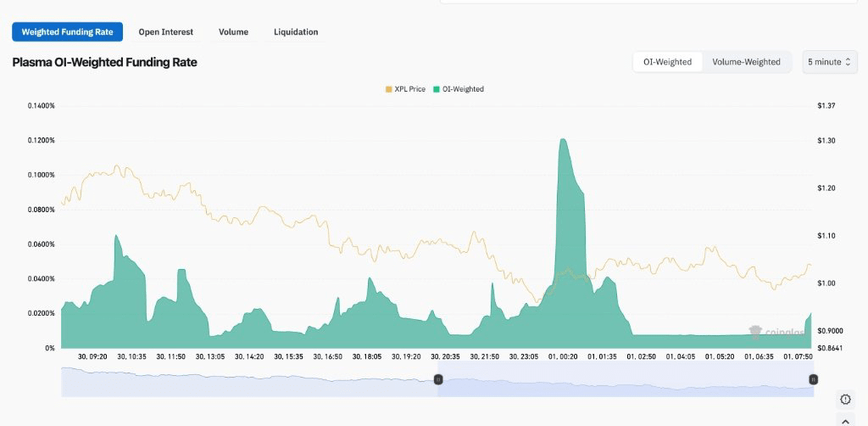Viewport: 868px width, 426px height.
Task: Switch to the Volume tab
Action: point(233,32)
